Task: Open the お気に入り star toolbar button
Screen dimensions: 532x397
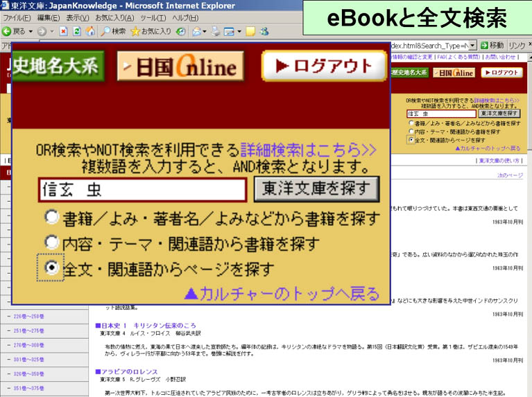Action: coord(151,32)
